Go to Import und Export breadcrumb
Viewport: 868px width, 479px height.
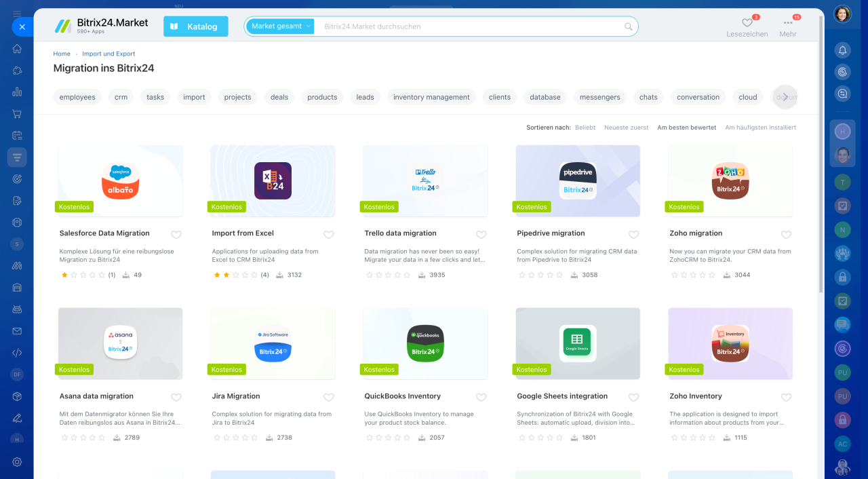coord(108,54)
